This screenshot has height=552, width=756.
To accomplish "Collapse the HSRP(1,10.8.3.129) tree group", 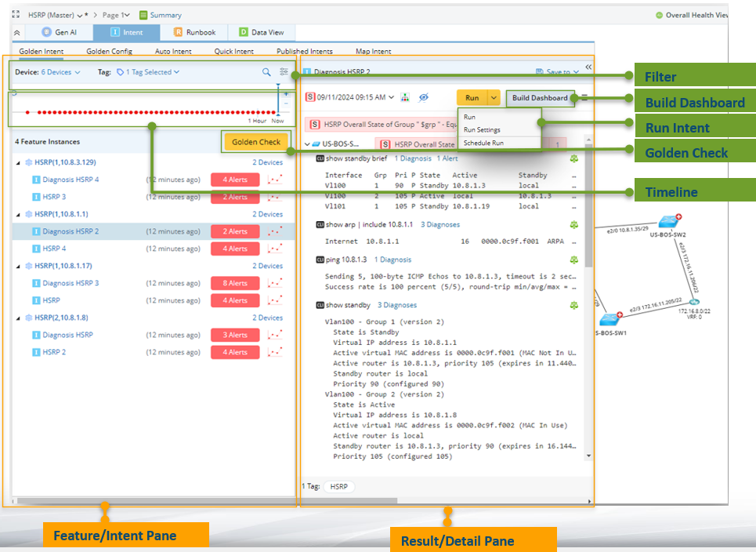I will click(x=19, y=163).
